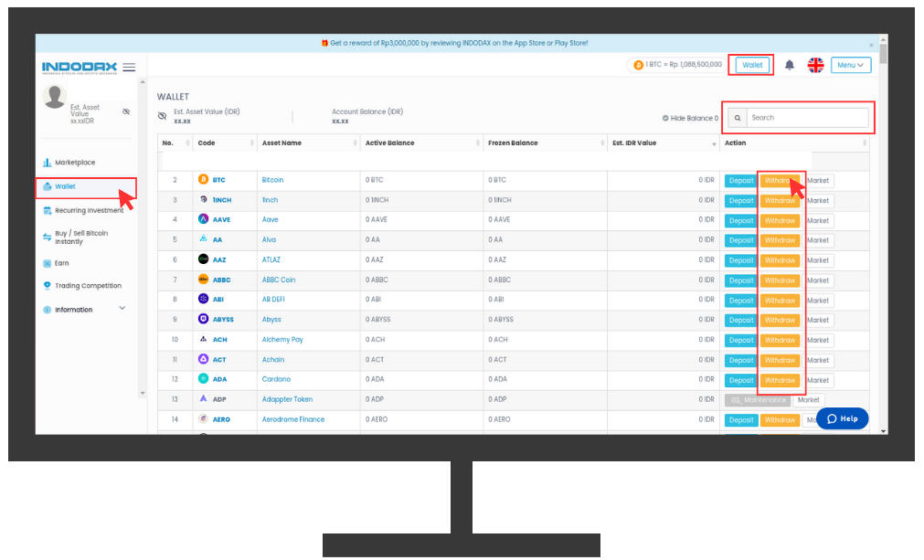924x560 pixels.
Task: Open Earn in the sidebar
Action: tap(62, 263)
